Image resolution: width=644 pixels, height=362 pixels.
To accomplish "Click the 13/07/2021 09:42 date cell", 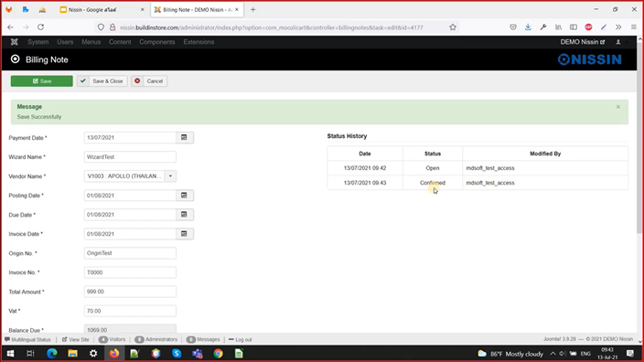I will tap(365, 168).
